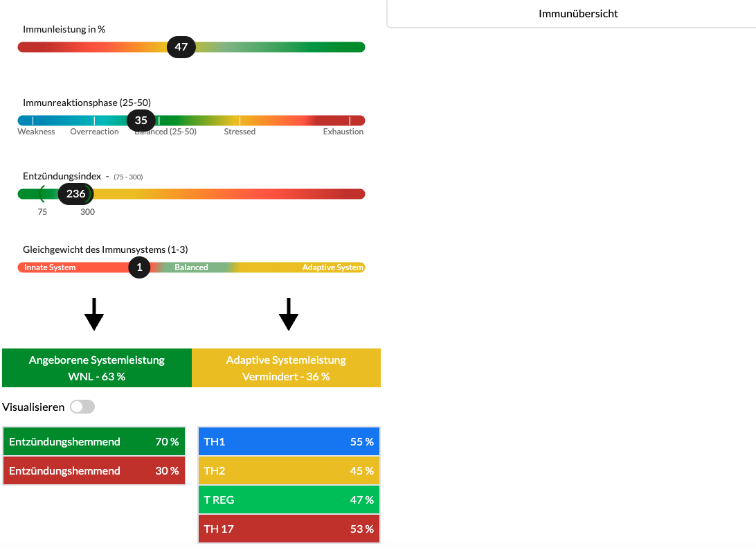This screenshot has height=548, width=756.
Task: Toggle the Visualisieren switch
Action: click(x=82, y=407)
